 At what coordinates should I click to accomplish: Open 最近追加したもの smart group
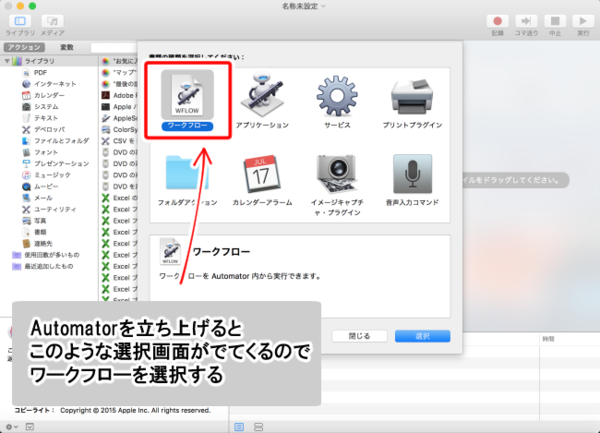click(49, 266)
